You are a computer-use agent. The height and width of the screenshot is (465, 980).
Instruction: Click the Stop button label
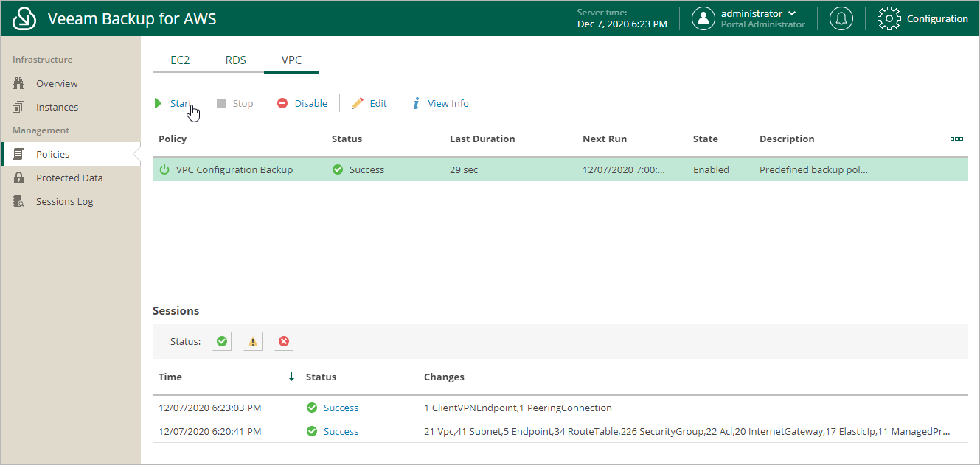243,104
